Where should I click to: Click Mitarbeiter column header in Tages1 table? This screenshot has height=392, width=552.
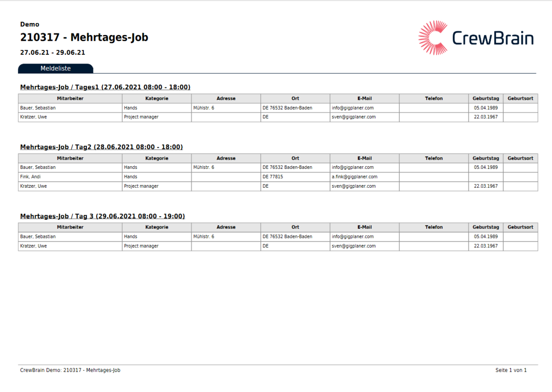(x=70, y=98)
